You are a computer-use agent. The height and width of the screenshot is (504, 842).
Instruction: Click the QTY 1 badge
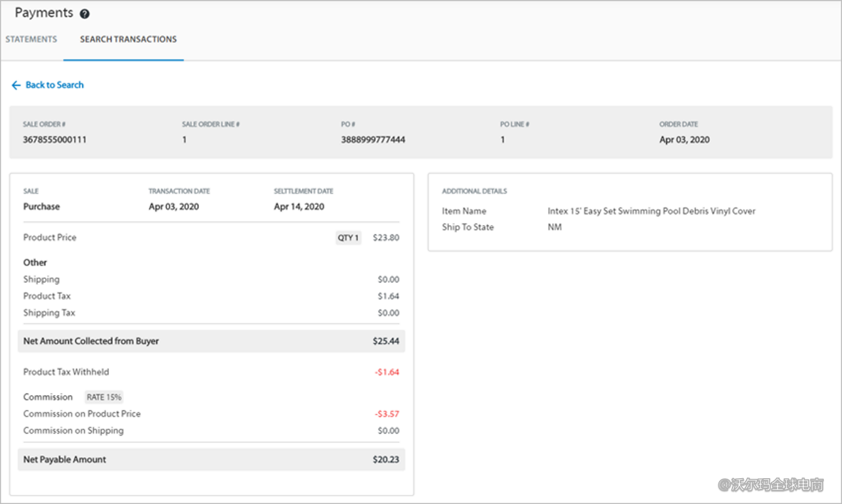pyautogui.click(x=348, y=238)
